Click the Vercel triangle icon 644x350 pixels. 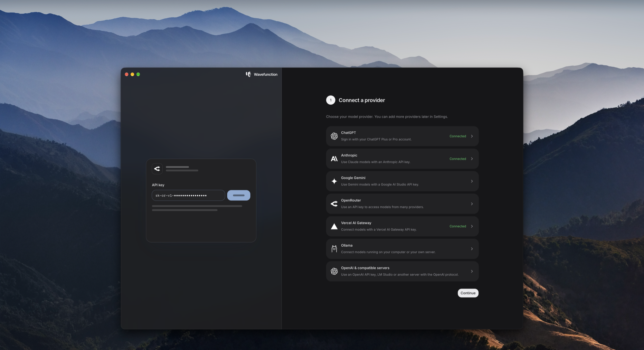(334, 226)
